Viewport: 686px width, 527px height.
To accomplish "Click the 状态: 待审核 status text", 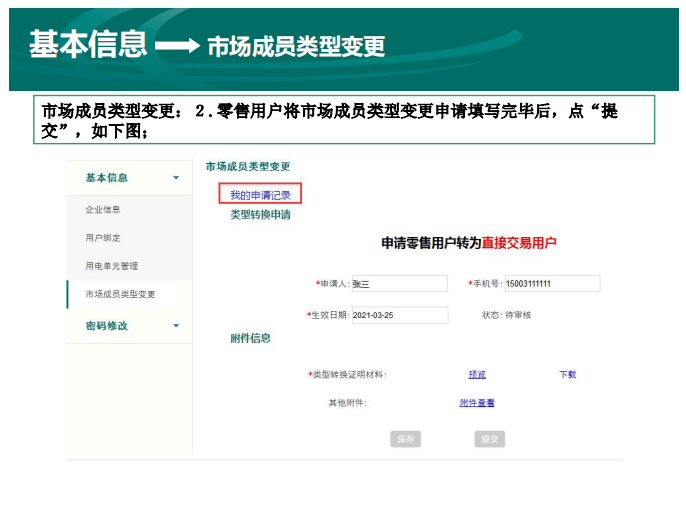I will 506,315.
